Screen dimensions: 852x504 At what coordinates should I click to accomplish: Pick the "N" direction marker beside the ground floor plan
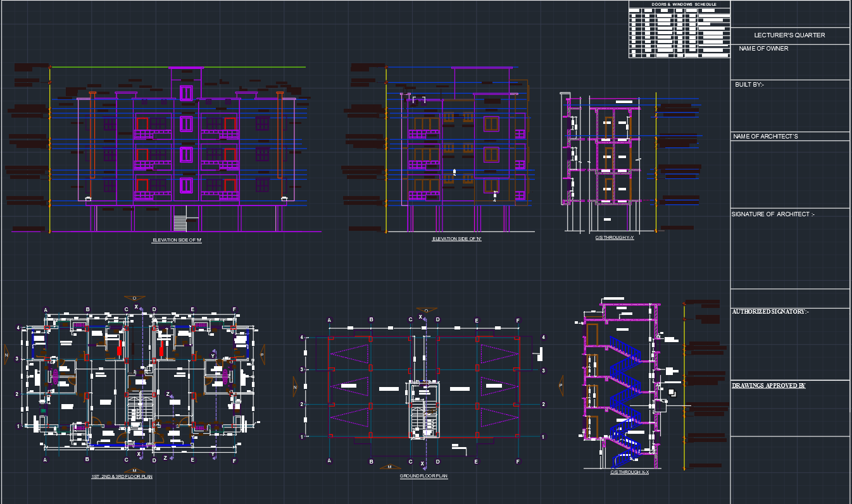coord(295,385)
